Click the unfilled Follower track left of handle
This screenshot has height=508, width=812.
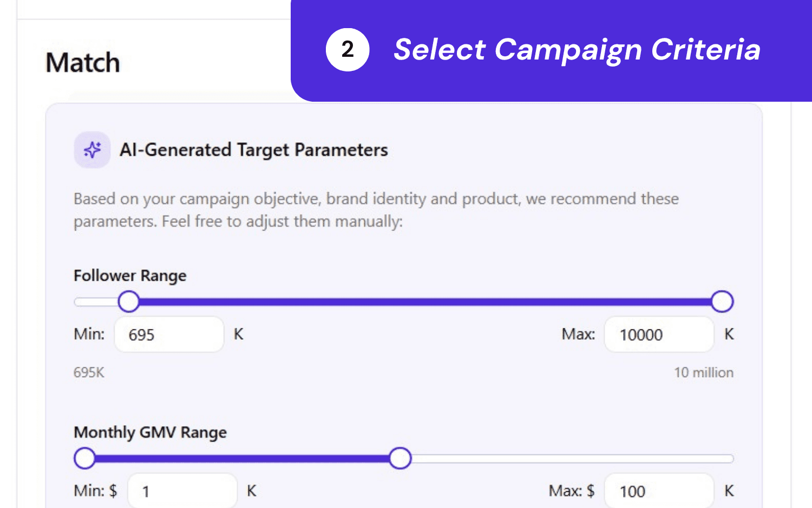(x=96, y=302)
